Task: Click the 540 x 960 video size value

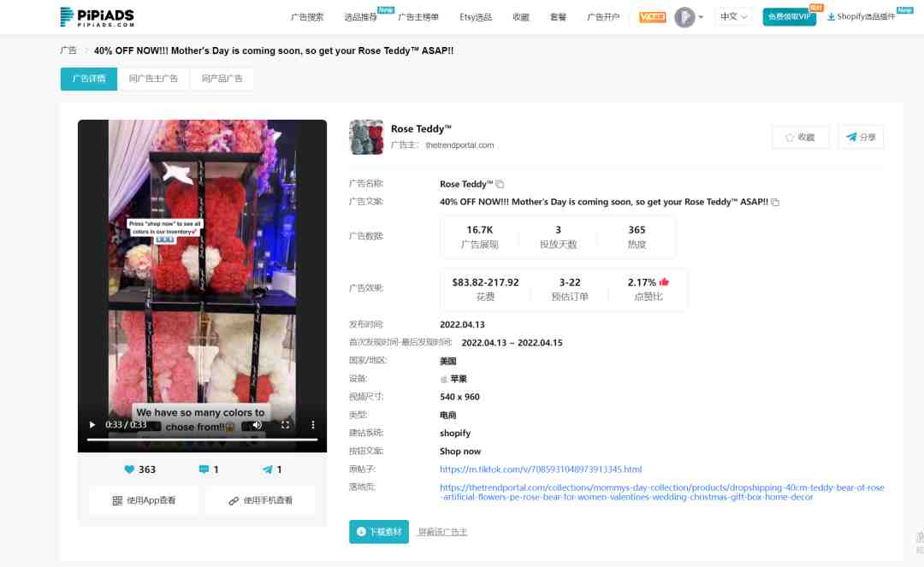Action: [x=459, y=397]
